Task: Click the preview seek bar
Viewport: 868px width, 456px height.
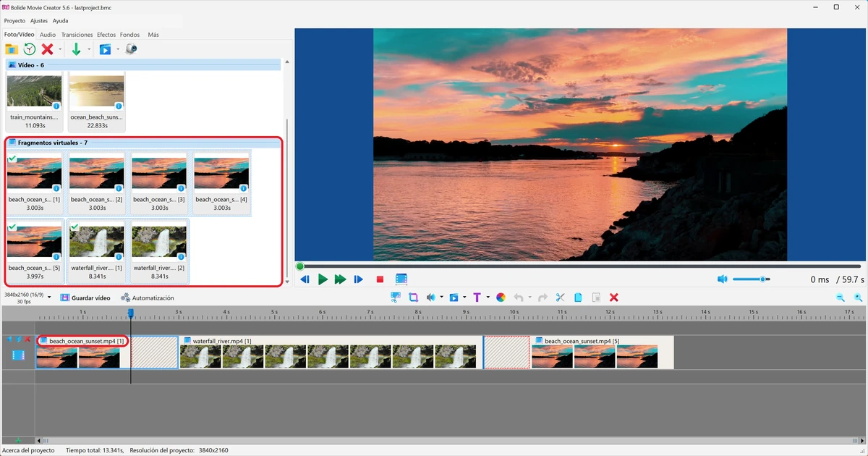Action: (x=579, y=266)
